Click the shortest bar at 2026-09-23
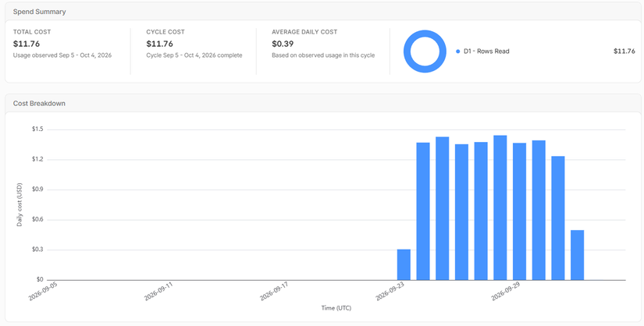This screenshot has width=644, height=326. [x=404, y=264]
